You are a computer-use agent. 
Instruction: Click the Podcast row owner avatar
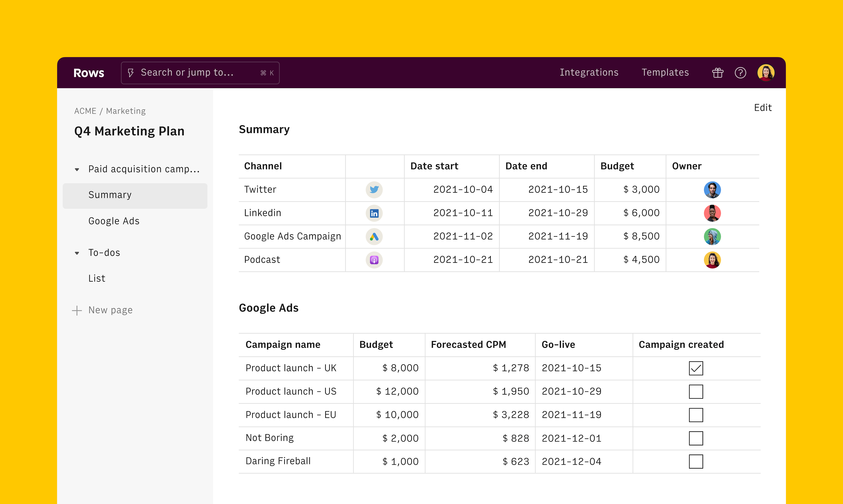(x=713, y=260)
